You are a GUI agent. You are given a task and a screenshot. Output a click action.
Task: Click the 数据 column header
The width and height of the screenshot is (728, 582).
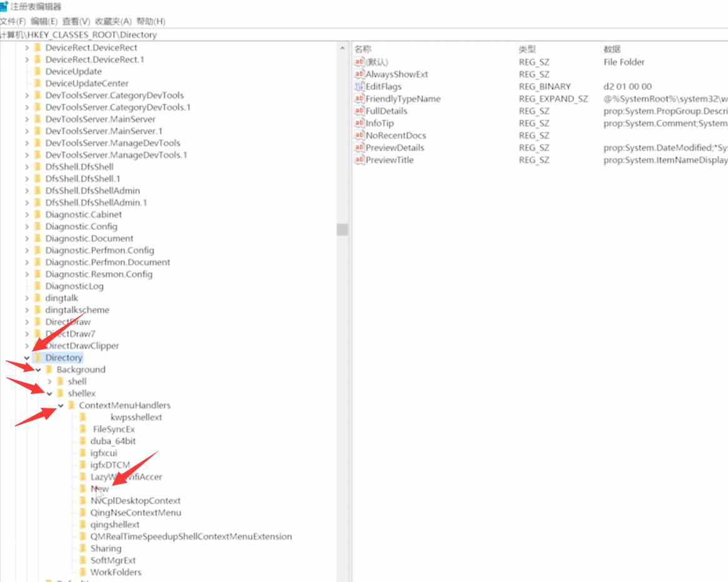(612, 49)
